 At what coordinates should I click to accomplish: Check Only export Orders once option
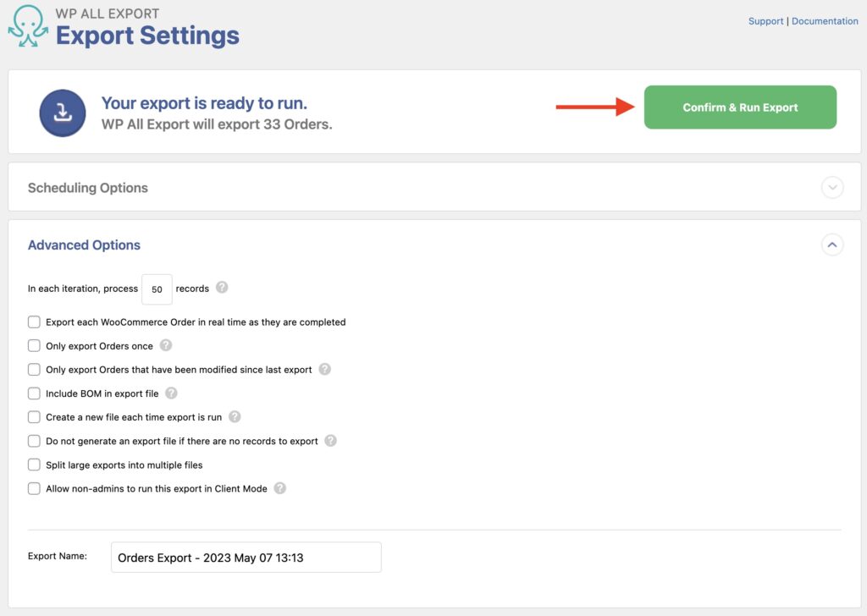[x=34, y=345]
